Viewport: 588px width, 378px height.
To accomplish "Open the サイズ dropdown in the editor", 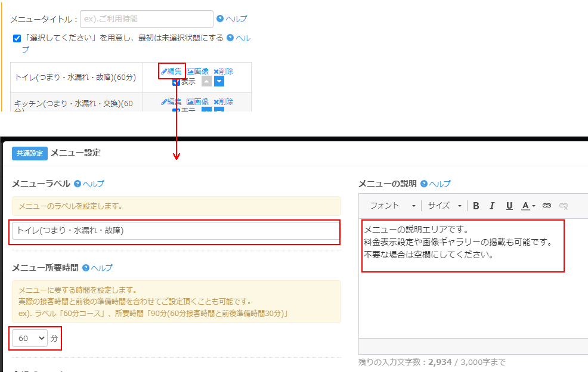I will (444, 206).
